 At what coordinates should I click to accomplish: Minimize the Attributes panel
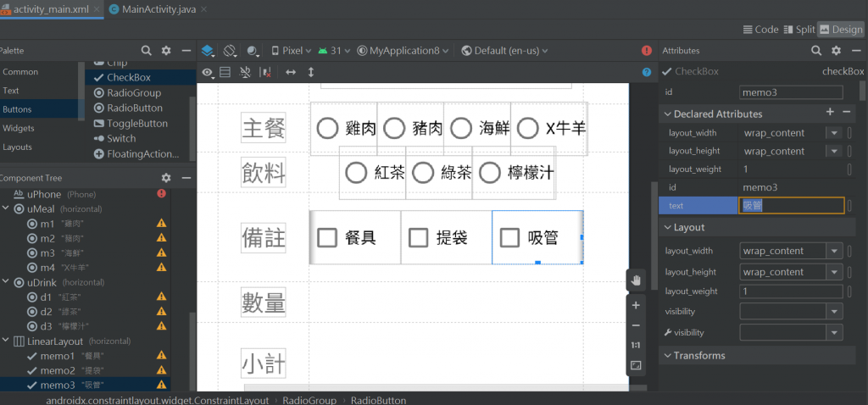click(x=856, y=50)
